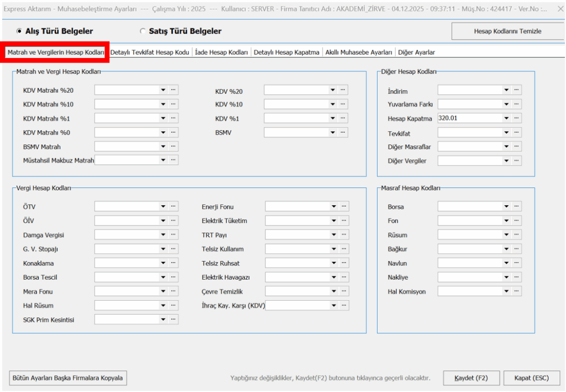Open account browser for Yuvarlama Farkı

[x=517, y=104]
